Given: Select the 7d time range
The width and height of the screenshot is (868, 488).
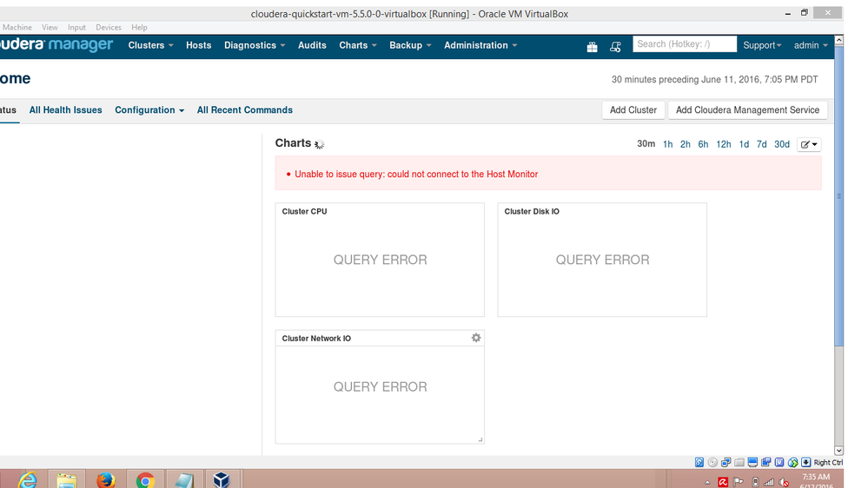Looking at the screenshot, I should coord(762,144).
